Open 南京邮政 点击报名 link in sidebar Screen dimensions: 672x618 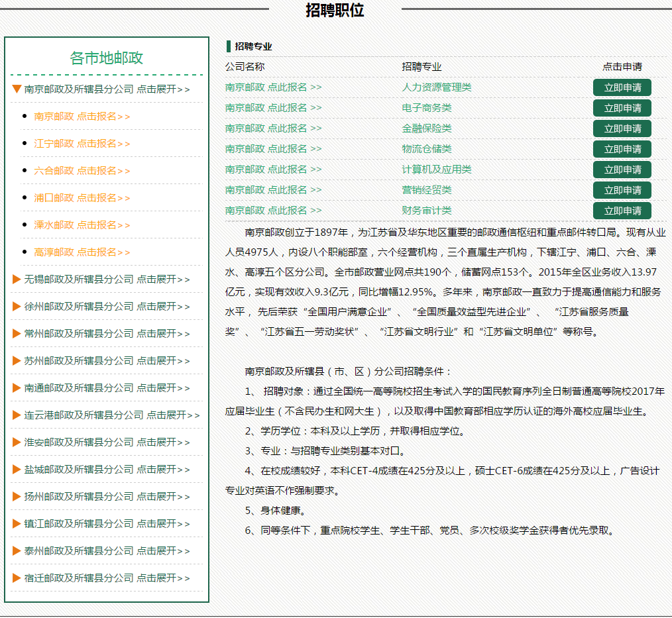tap(82, 117)
